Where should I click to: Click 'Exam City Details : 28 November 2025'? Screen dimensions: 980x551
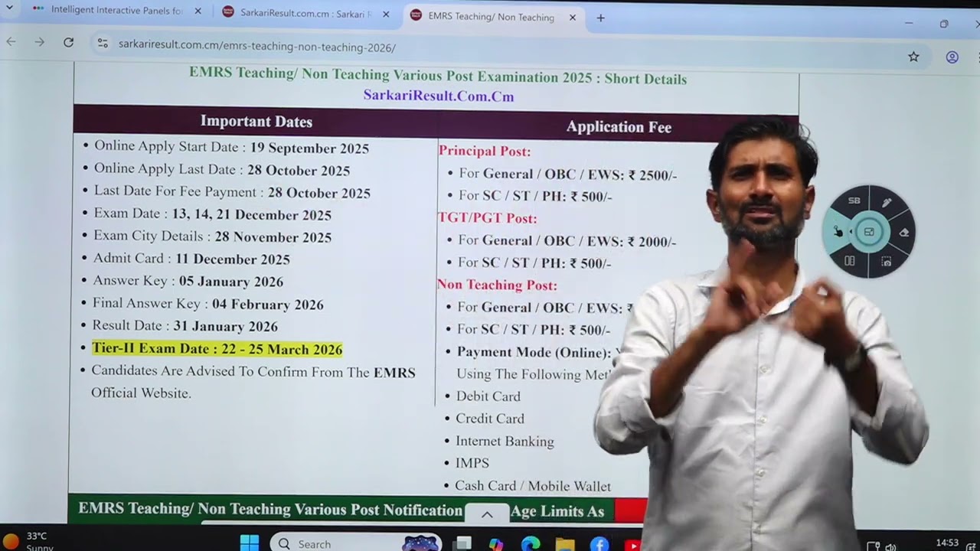tap(213, 236)
